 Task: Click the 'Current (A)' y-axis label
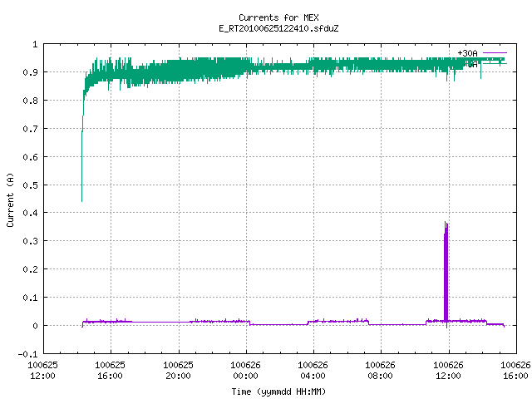pos(10,199)
